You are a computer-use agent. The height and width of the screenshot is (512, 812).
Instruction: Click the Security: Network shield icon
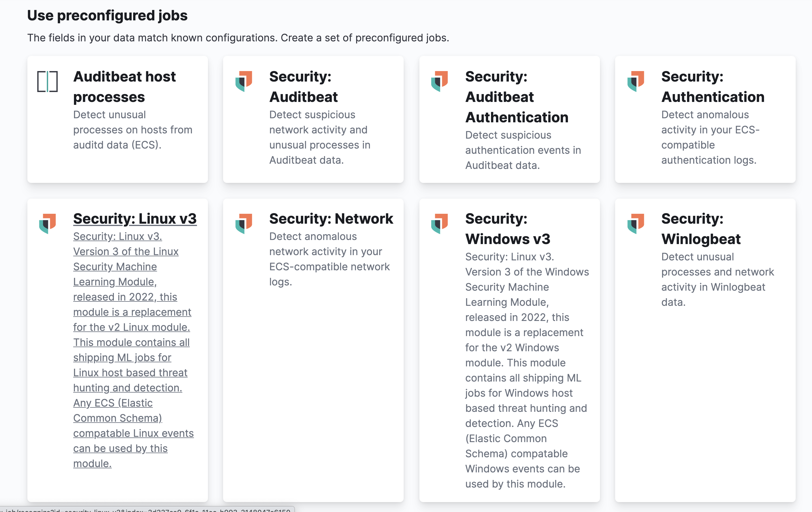244,223
